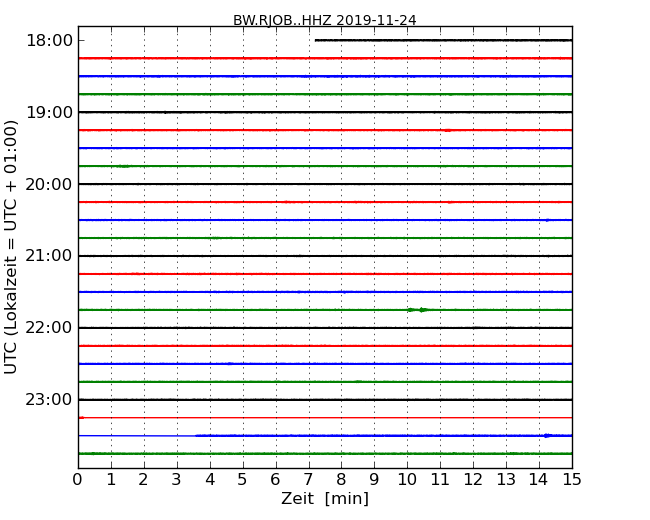650x520 pixels.
Task: Click the plot title BW.RJOB..HHZ 2019-11-24
Action: [325, 20]
